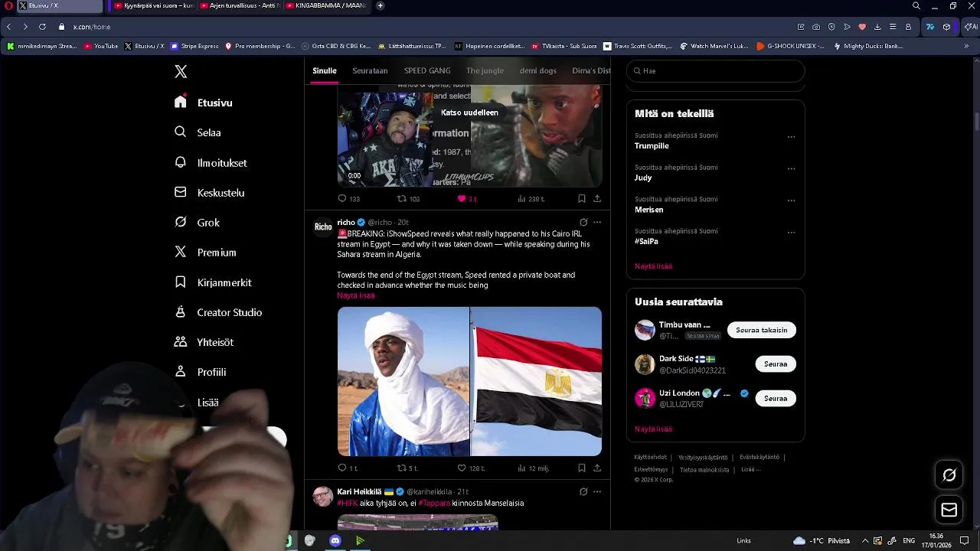Open the X logo home link

[x=181, y=71]
